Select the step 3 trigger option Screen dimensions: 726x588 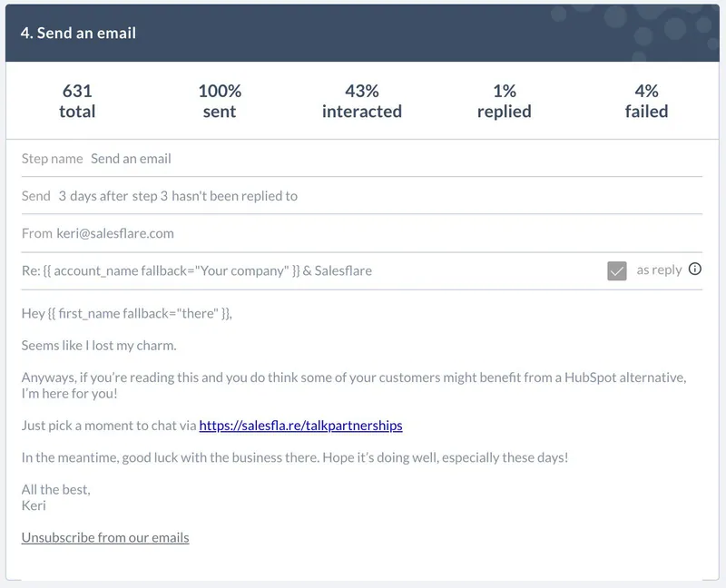150,196
